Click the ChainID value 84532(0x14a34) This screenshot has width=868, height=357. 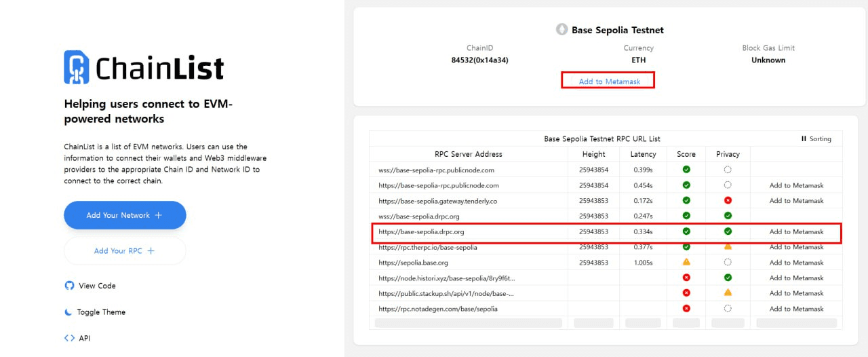pyautogui.click(x=479, y=60)
